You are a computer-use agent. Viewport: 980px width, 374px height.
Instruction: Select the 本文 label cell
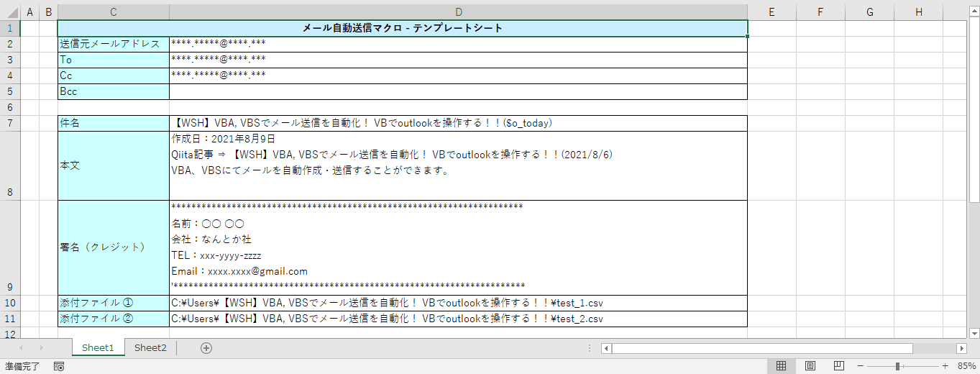[114, 165]
